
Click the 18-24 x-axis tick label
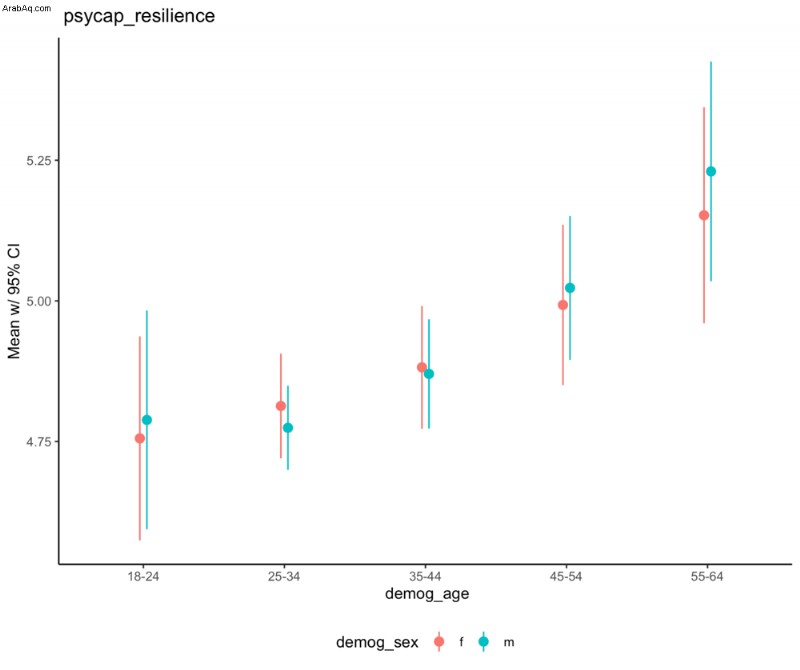[x=143, y=577]
